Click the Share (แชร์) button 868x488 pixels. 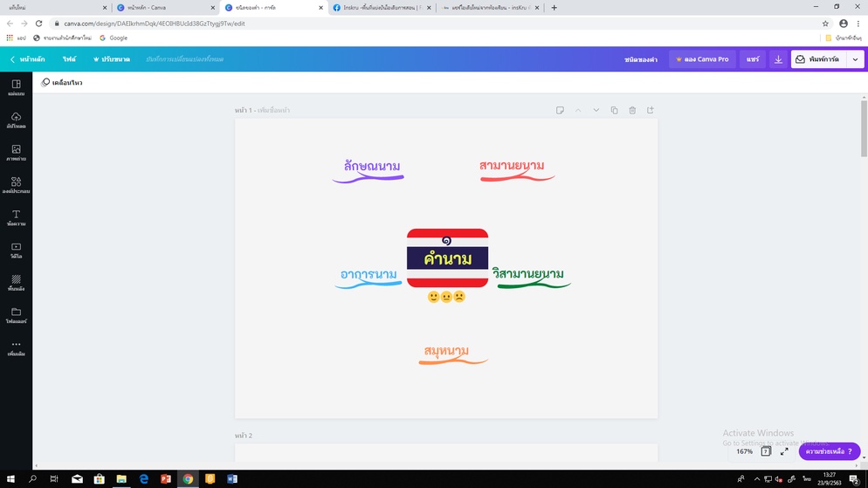click(x=753, y=59)
